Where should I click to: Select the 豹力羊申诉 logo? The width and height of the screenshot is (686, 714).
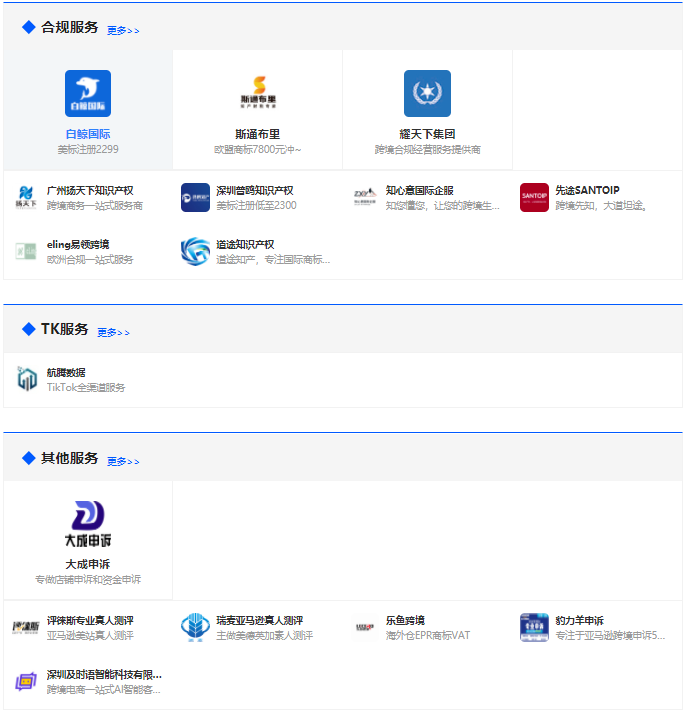click(534, 627)
